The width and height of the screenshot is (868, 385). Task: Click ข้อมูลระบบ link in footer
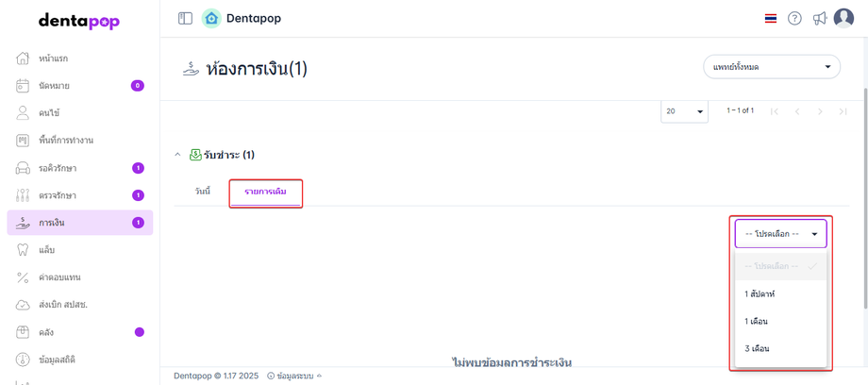pos(295,376)
